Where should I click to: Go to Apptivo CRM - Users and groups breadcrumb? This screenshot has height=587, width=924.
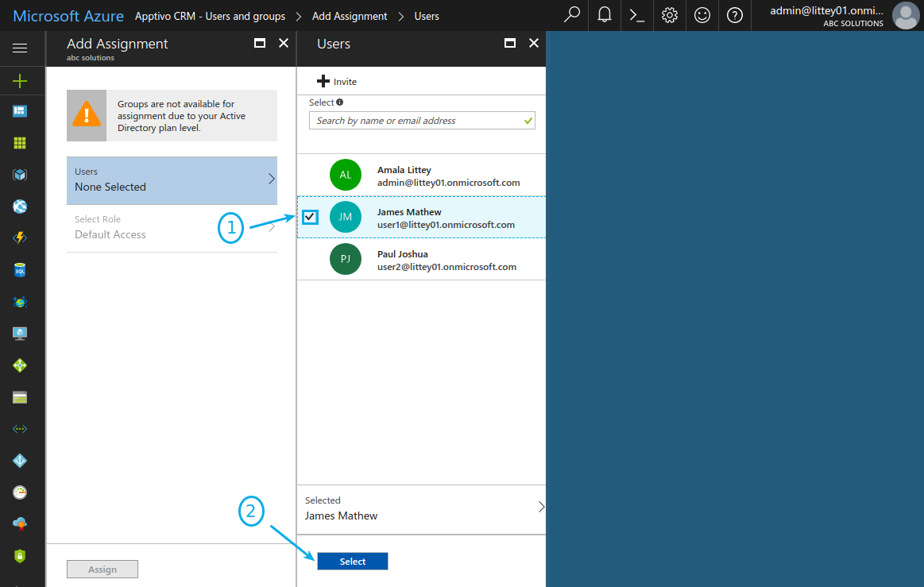pyautogui.click(x=210, y=17)
